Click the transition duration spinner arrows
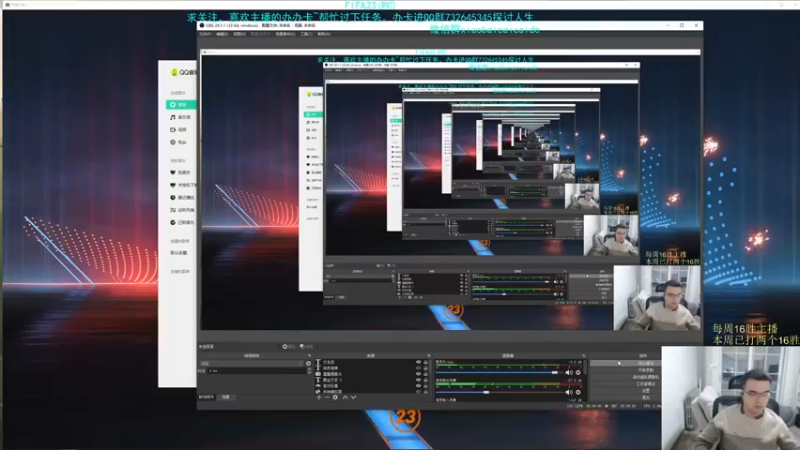Screen dimensions: 800x450 coord(309,371)
